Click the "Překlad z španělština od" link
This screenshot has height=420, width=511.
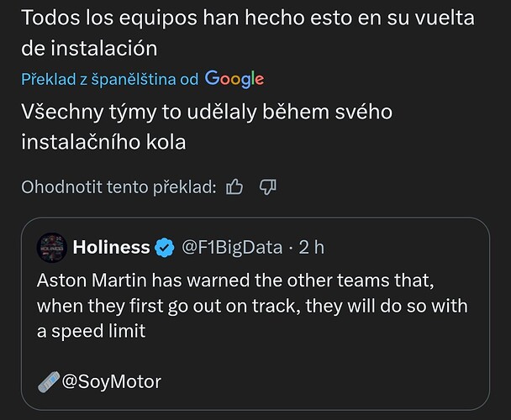pyautogui.click(x=109, y=79)
